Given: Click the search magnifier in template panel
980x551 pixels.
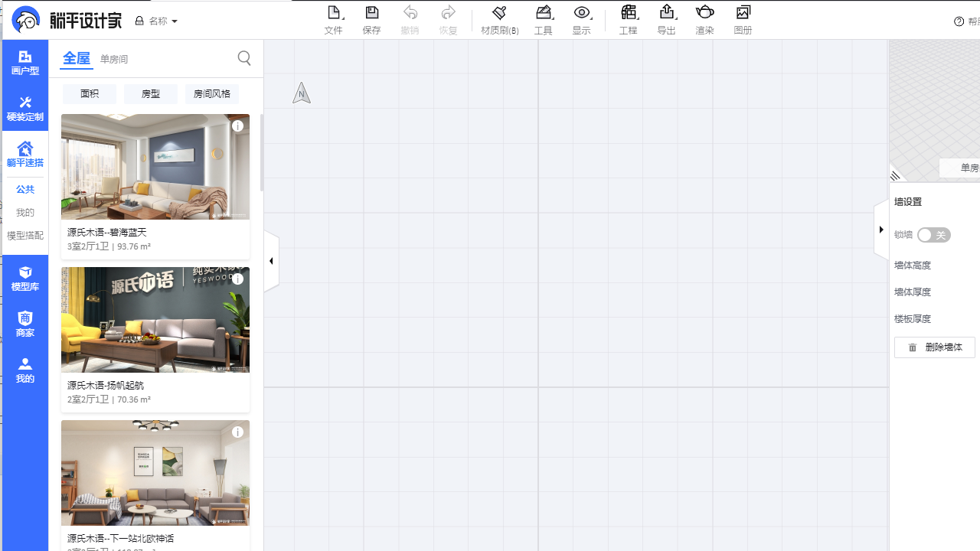Looking at the screenshot, I should [x=244, y=58].
